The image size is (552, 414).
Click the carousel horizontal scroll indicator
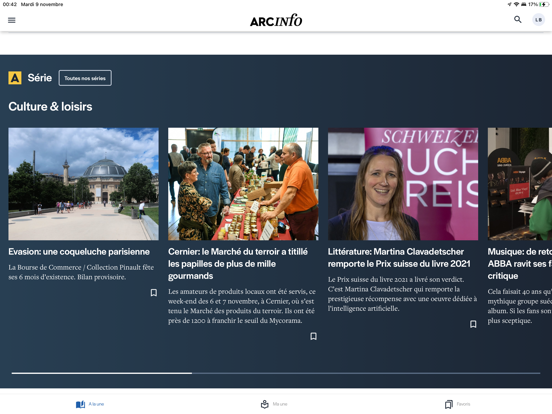click(276, 373)
